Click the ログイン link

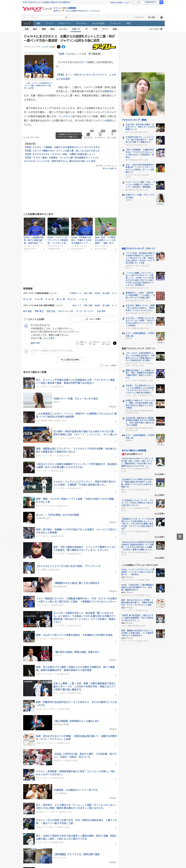pos(57,11)
